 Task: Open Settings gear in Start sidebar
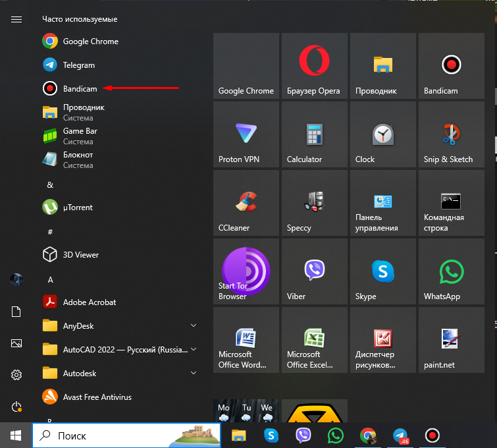tap(16, 375)
